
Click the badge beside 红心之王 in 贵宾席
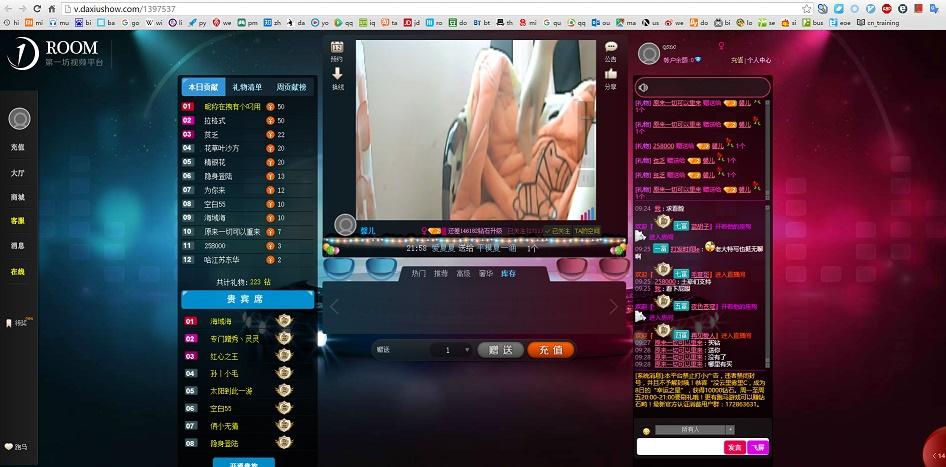click(x=284, y=356)
